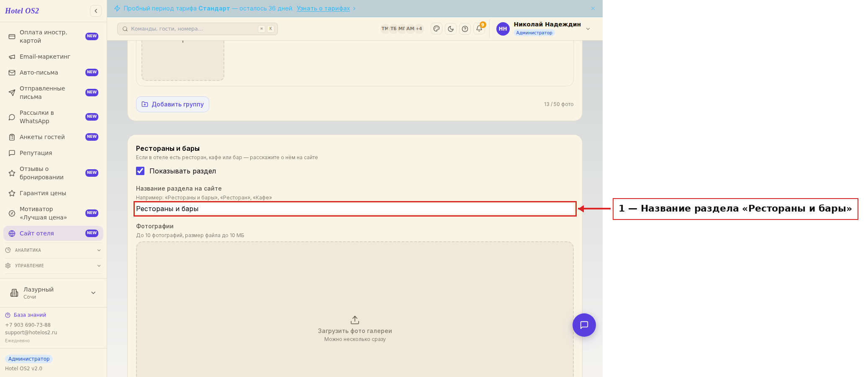
Task: Focus the Название раздела на сайте field
Action: click(x=355, y=209)
